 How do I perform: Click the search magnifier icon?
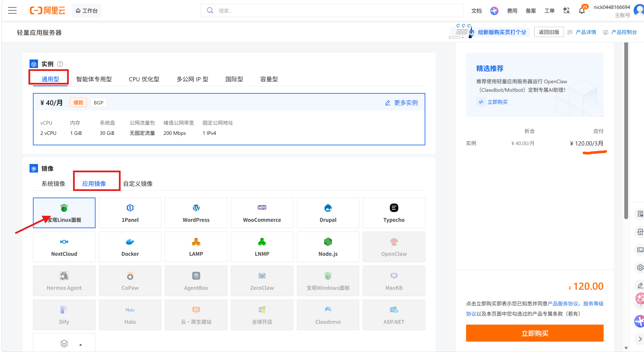(210, 11)
